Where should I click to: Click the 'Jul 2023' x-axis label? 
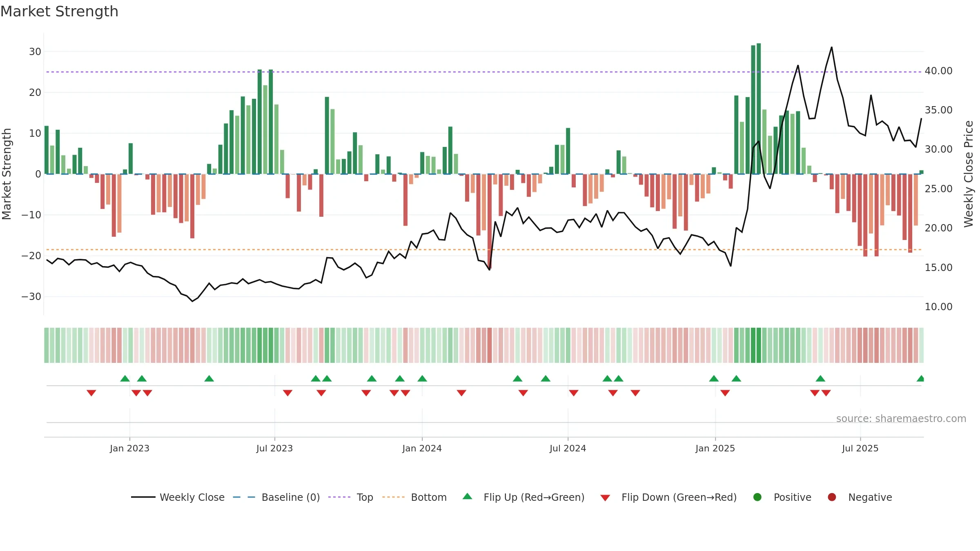pyautogui.click(x=274, y=449)
